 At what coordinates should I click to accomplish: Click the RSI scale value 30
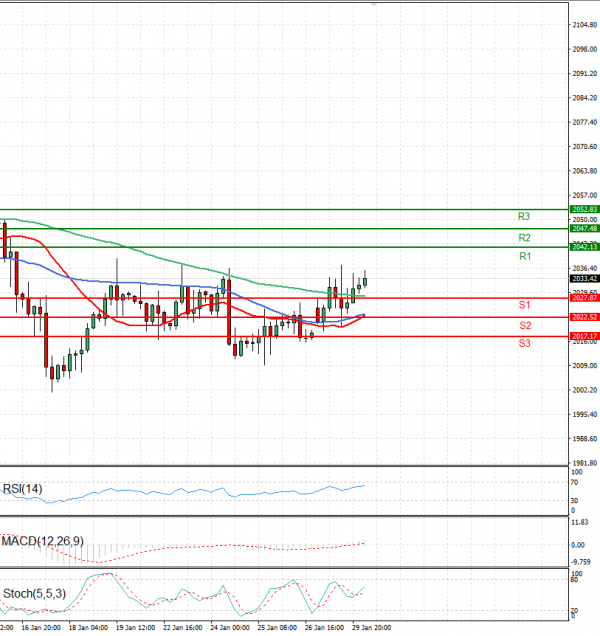tap(574, 501)
